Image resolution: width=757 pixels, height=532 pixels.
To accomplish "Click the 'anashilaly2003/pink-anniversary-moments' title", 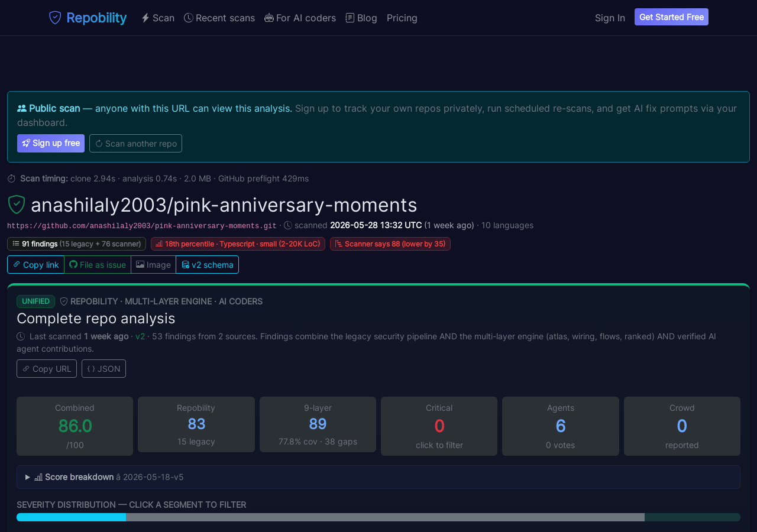I will point(224,205).
